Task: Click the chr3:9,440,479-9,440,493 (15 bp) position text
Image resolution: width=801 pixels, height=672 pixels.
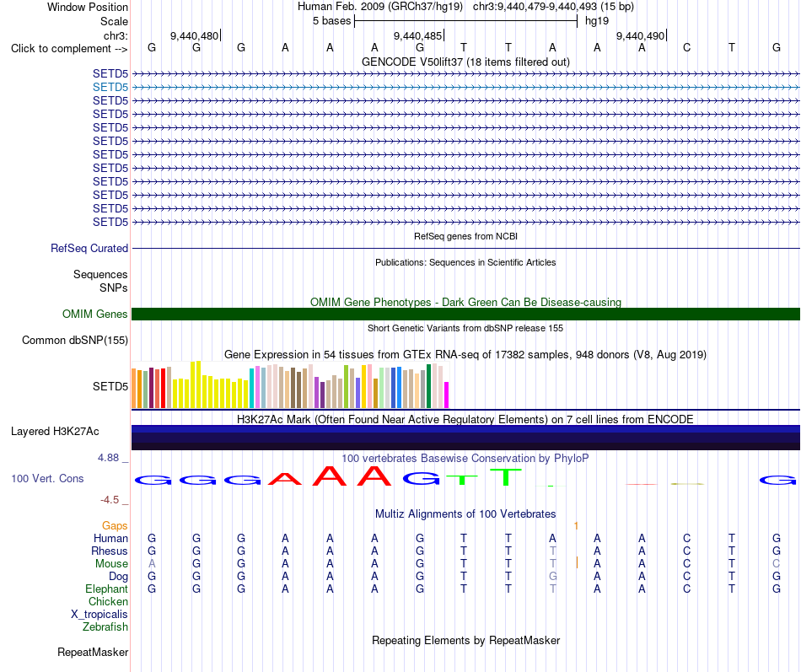Action: tap(553, 7)
